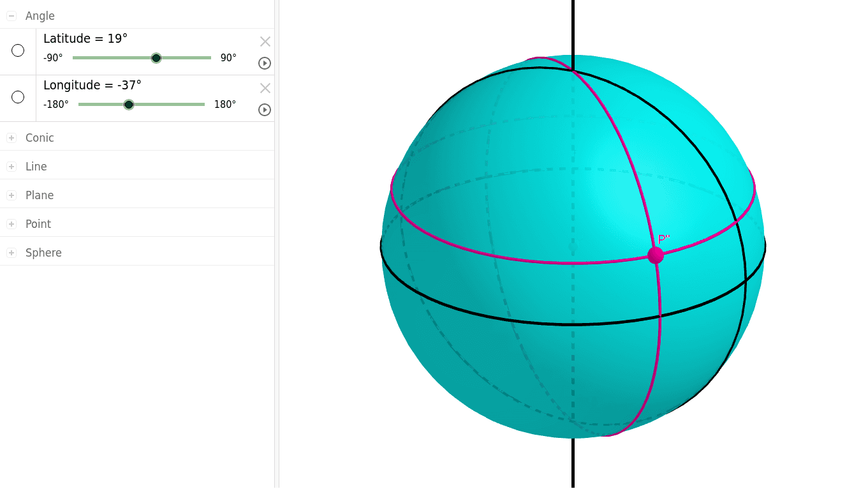Collapse the Angle category
The image size is (868, 489).
pos(11,16)
